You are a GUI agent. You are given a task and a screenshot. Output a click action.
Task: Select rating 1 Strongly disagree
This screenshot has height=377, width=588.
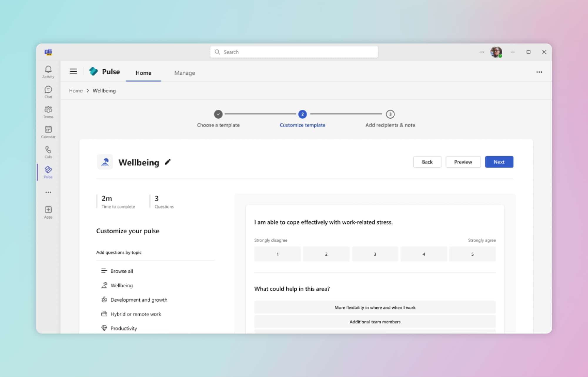(277, 254)
